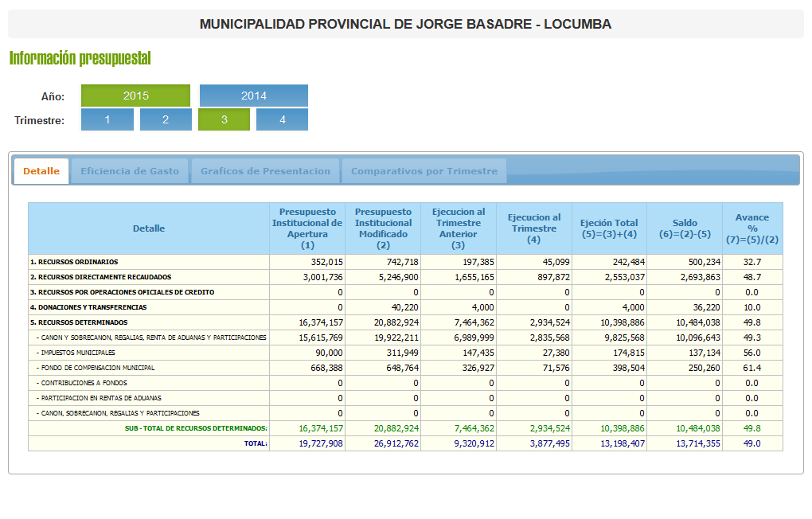
Task: Click the Impuestos Municipales row label
Action: (76, 353)
